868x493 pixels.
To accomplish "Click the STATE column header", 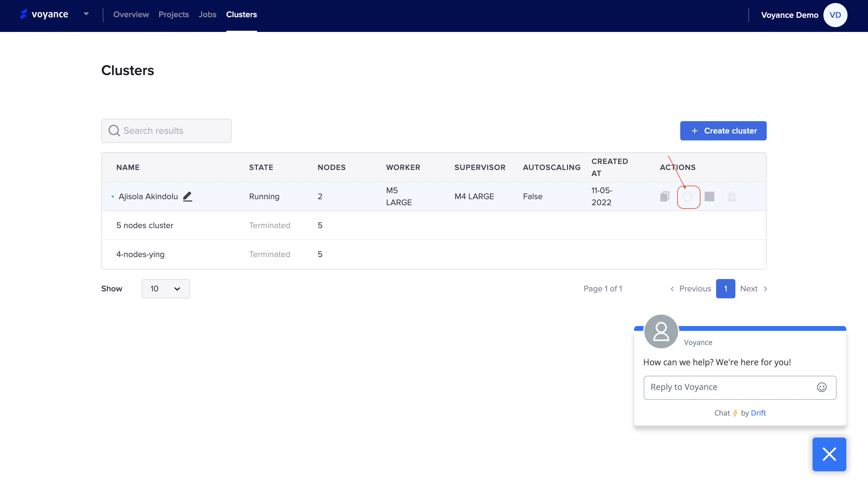I will click(x=261, y=167).
